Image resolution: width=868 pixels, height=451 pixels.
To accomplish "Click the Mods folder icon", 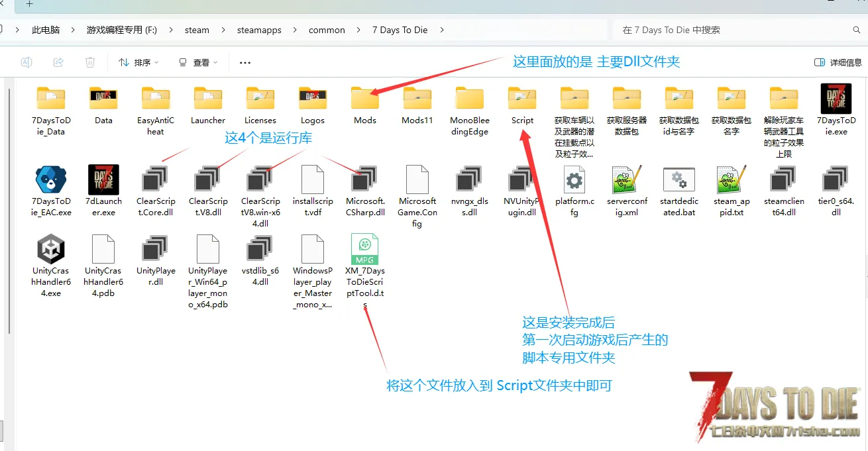I will coord(364,99).
